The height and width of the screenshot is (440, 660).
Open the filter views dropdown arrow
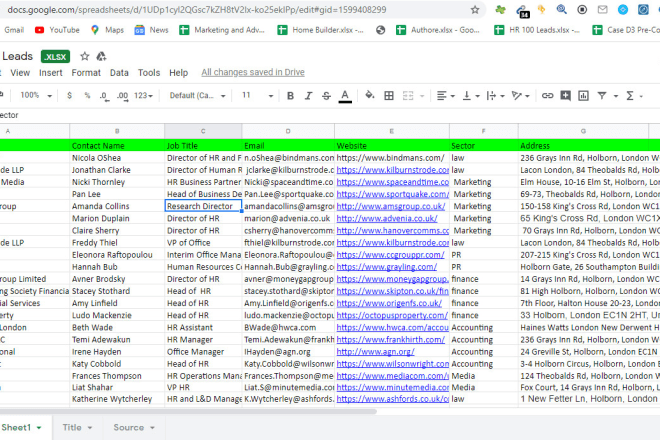pyautogui.click(x=616, y=96)
